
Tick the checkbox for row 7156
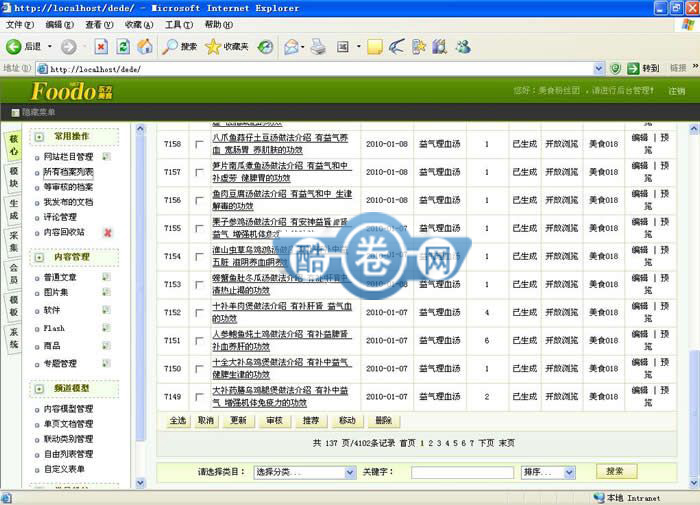199,200
